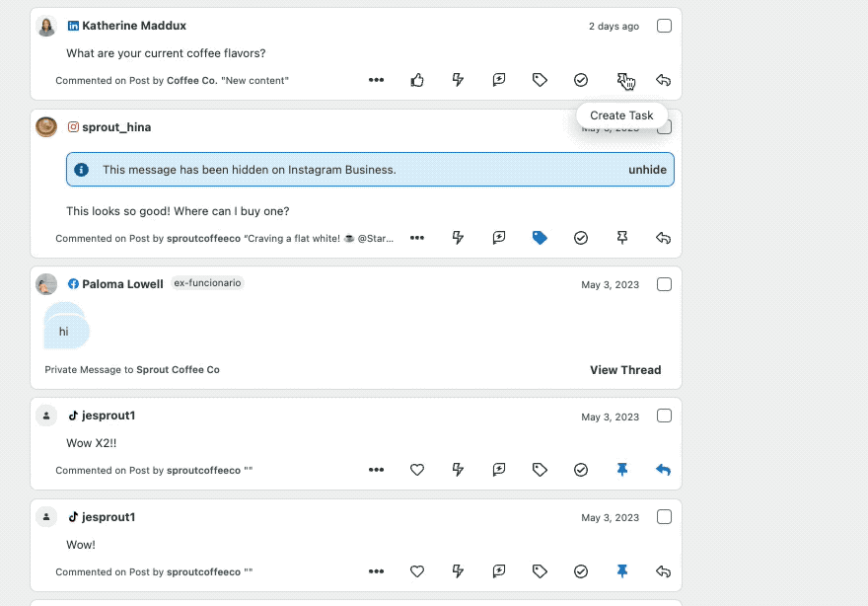Screen dimensions: 868x606
Task: Open Sprout Coffee Co private message recipient
Action: point(178,370)
